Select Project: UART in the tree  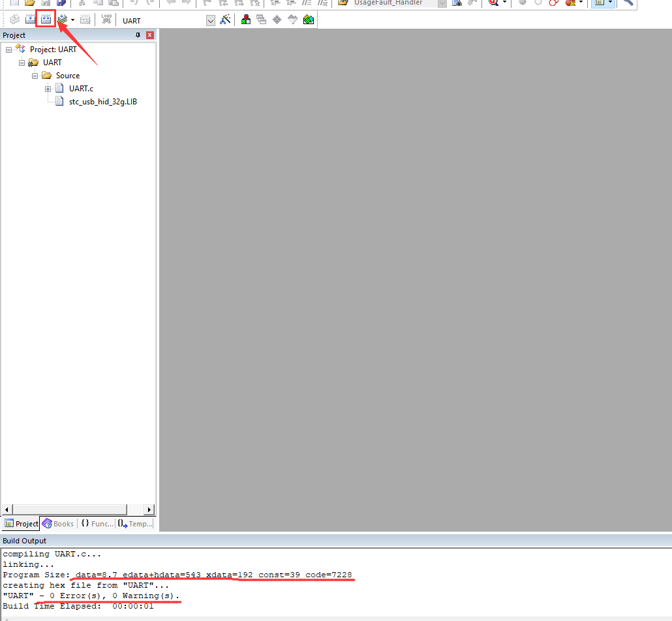tap(53, 50)
